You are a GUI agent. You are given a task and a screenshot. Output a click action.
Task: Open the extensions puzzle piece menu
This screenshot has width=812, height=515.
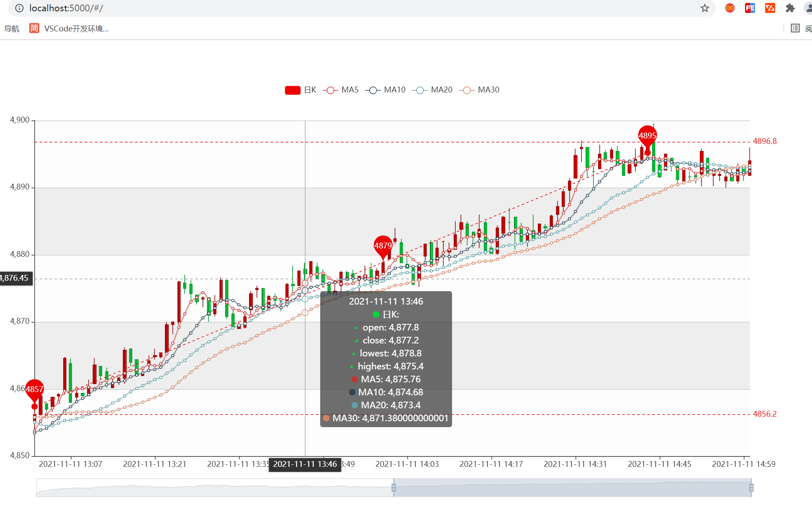point(790,8)
